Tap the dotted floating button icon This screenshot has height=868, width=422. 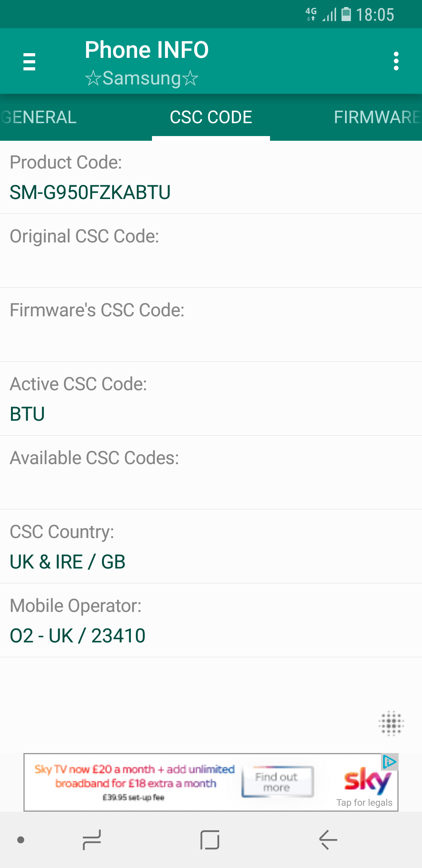(391, 723)
